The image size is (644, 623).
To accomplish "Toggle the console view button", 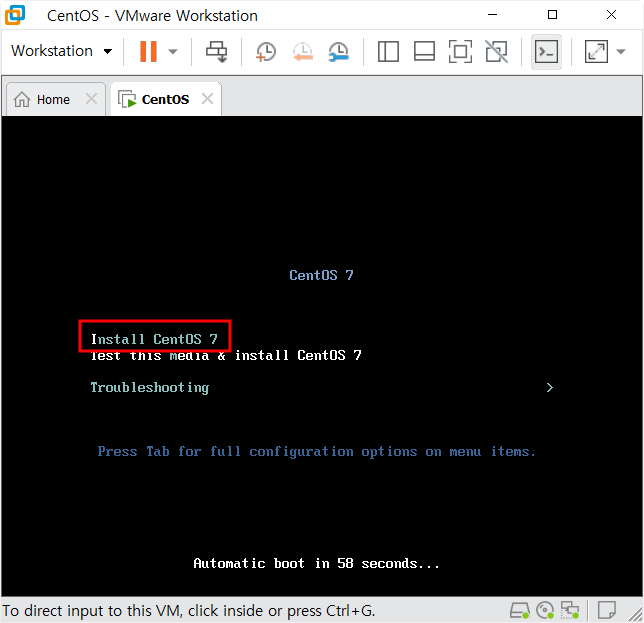I will click(546, 52).
